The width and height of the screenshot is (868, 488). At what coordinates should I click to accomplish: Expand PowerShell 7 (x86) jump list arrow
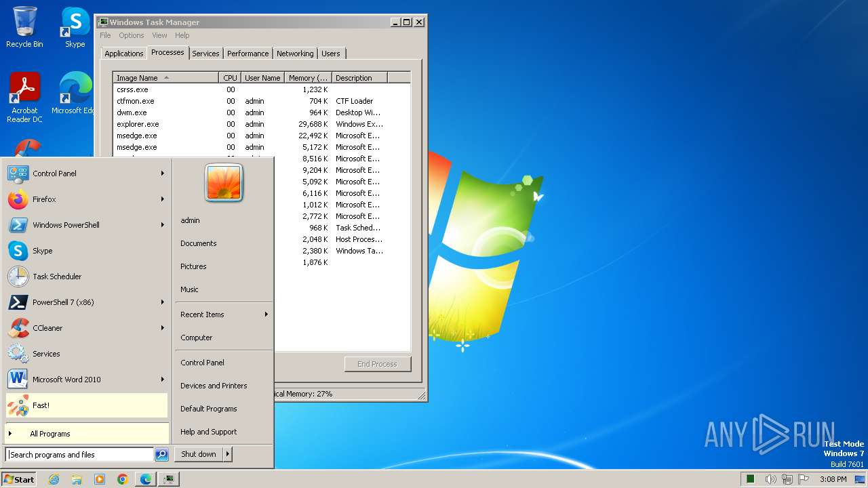163,302
